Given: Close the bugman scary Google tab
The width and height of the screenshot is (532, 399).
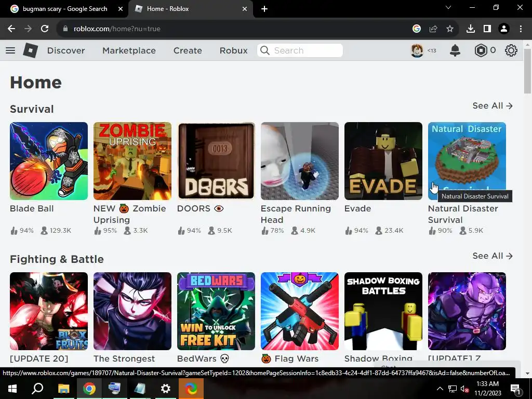Looking at the screenshot, I should tap(121, 9).
